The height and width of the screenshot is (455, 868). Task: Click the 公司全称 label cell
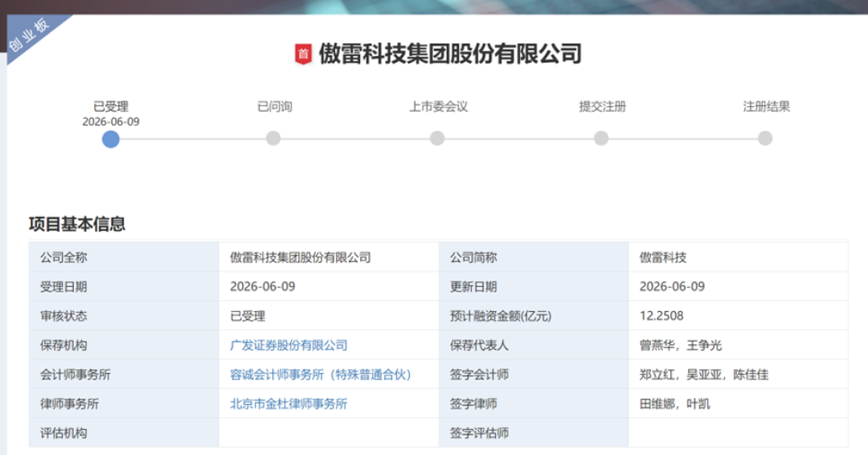pos(124,257)
